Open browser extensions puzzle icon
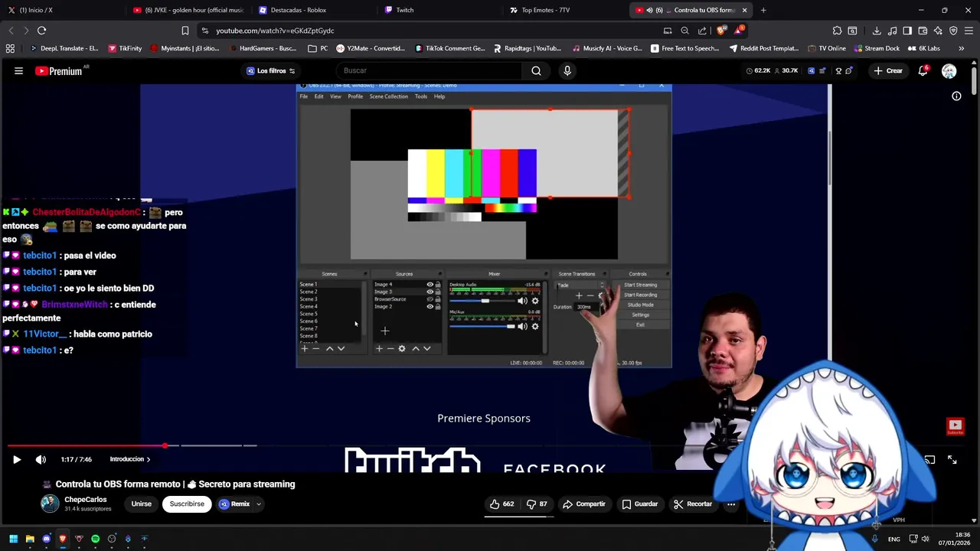This screenshot has width=980, height=551. click(x=837, y=31)
